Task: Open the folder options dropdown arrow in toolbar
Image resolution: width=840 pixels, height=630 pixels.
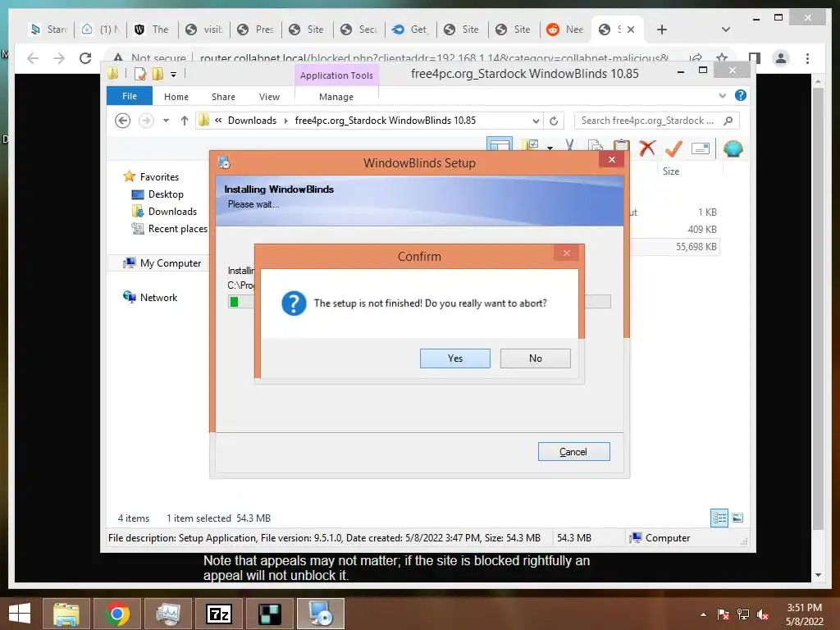Action: 550,148
